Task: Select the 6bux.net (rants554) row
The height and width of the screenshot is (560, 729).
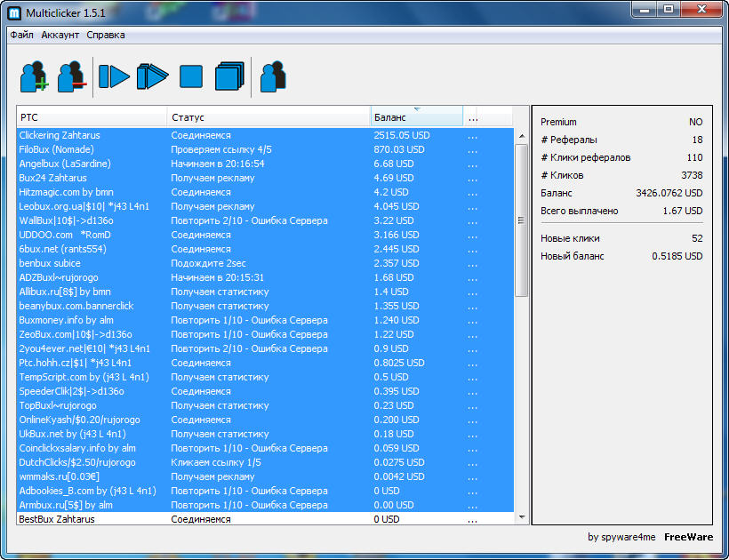Action: pos(266,249)
